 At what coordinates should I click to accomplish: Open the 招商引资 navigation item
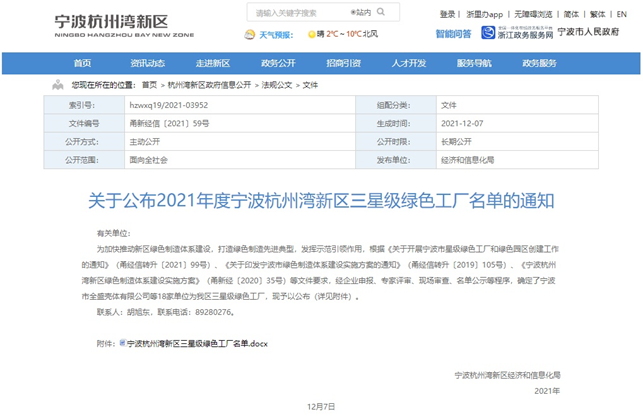[343, 63]
